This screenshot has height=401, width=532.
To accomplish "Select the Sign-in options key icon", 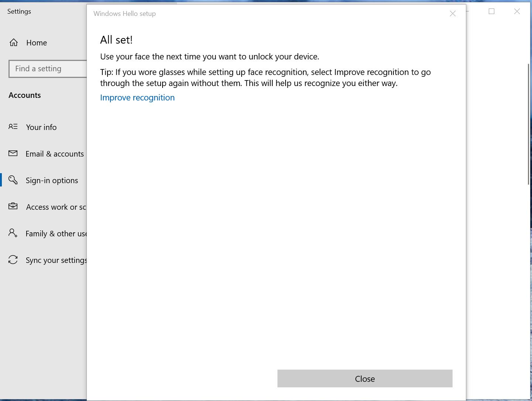I will (13, 180).
